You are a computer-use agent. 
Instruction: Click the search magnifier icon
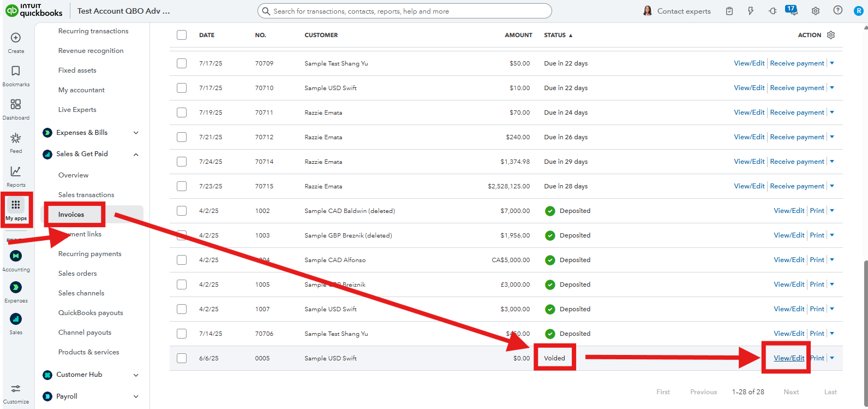266,11
